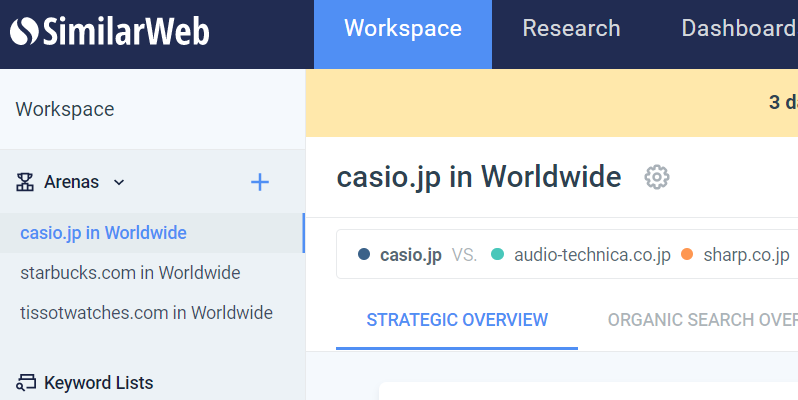This screenshot has width=798, height=400.
Task: Select the Strategic Overview tab
Action: 457,320
